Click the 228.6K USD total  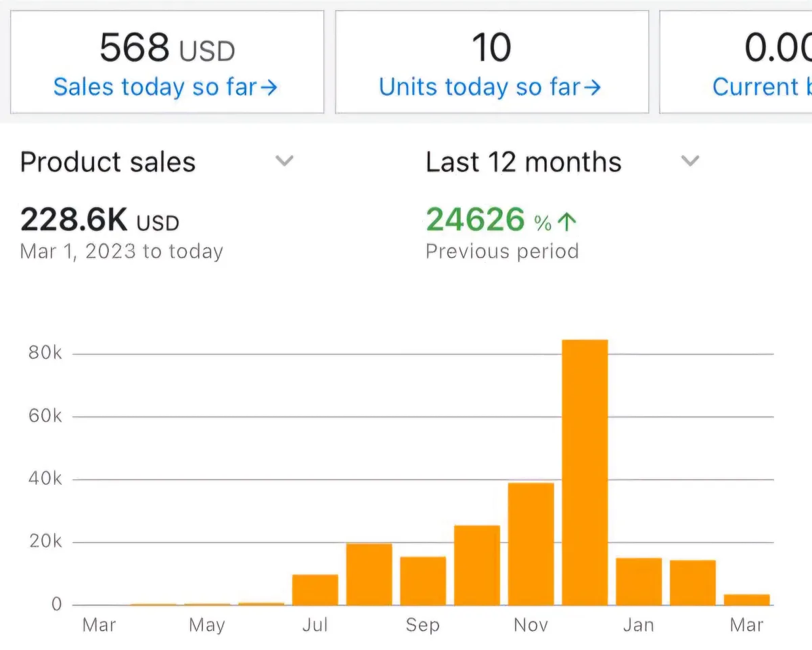pyautogui.click(x=99, y=220)
